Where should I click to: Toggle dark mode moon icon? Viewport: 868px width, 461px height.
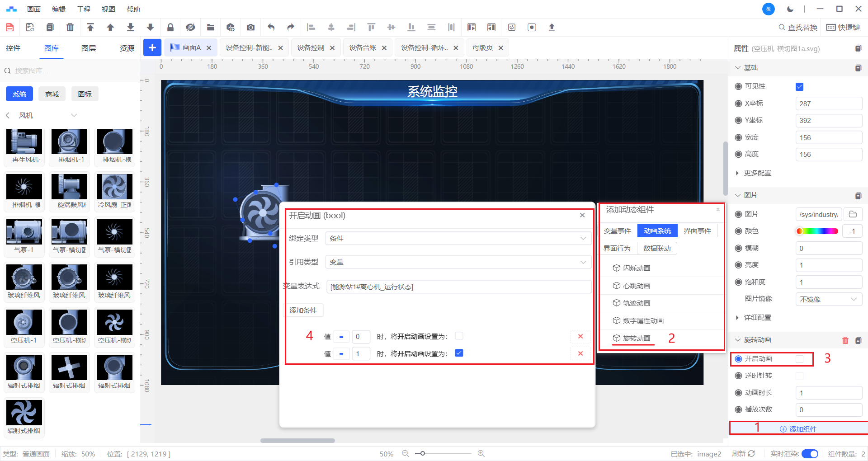coord(790,9)
